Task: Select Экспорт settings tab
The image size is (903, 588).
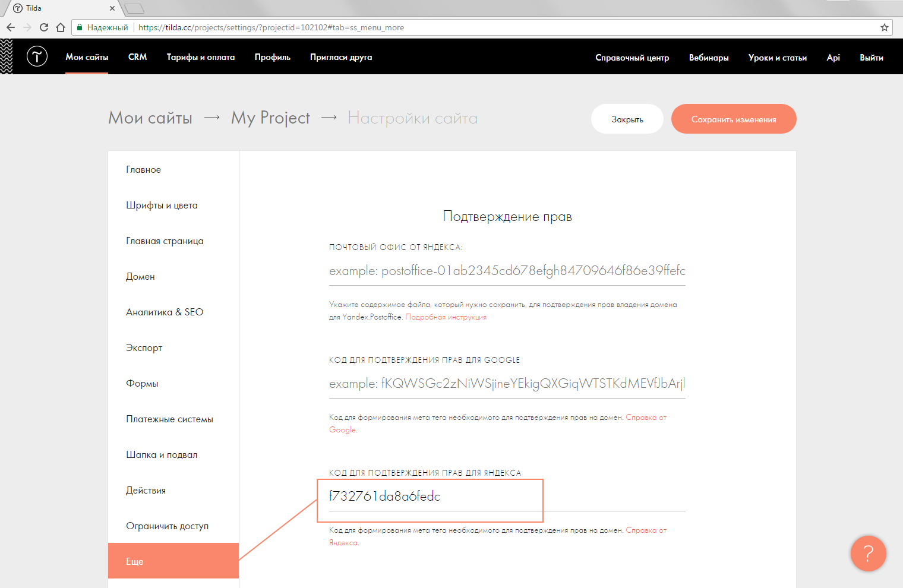Action: (173, 347)
